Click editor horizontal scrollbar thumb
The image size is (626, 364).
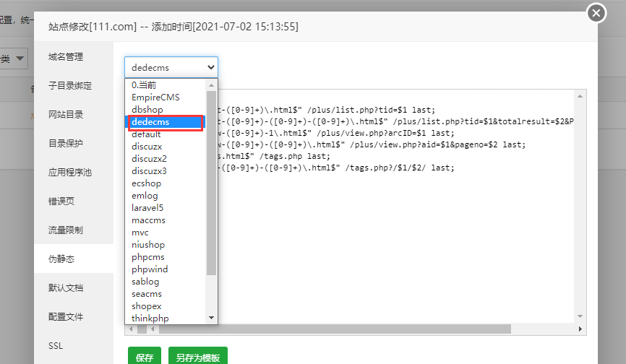coord(335,329)
